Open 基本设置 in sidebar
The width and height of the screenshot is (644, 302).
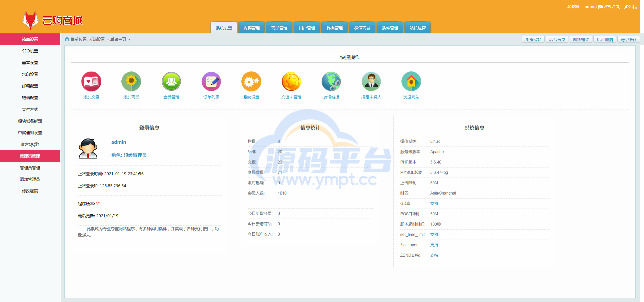point(30,62)
